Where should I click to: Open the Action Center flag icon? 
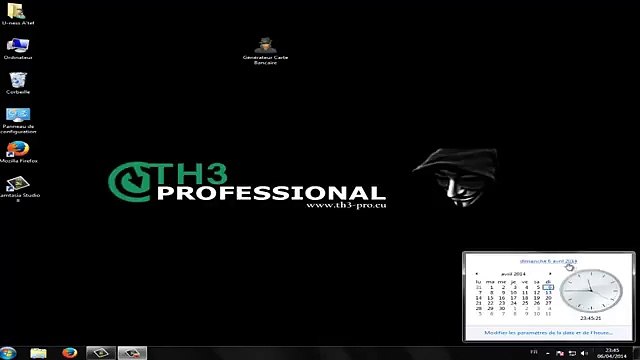[560, 353]
